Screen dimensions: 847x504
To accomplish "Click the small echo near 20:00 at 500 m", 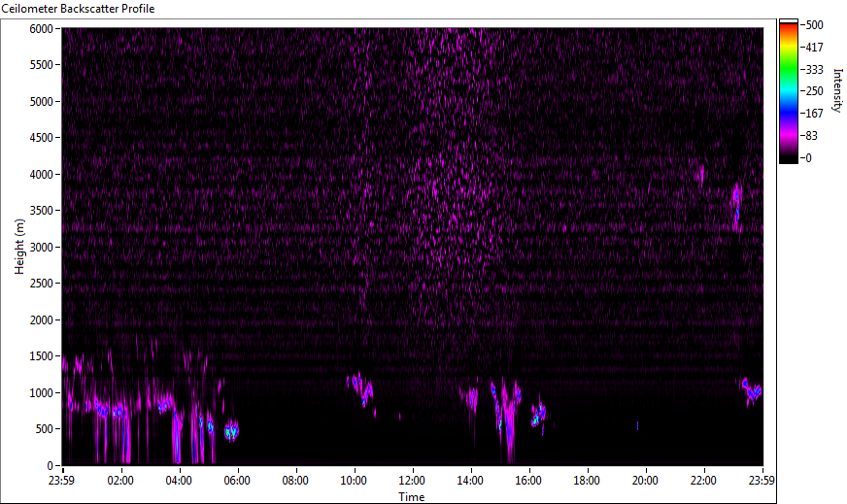I will click(637, 425).
